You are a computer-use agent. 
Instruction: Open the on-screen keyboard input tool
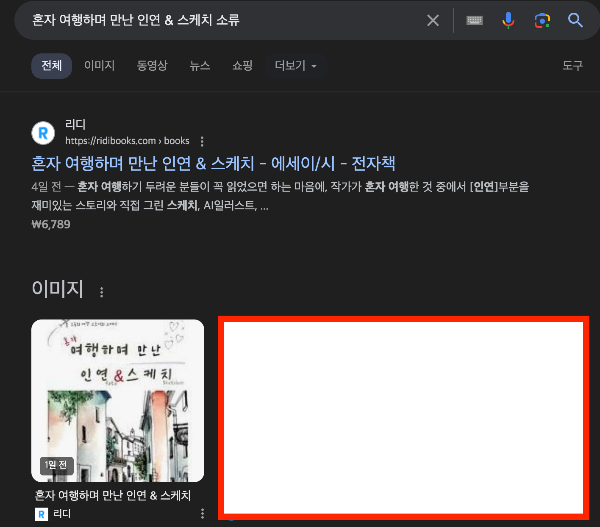(x=474, y=20)
